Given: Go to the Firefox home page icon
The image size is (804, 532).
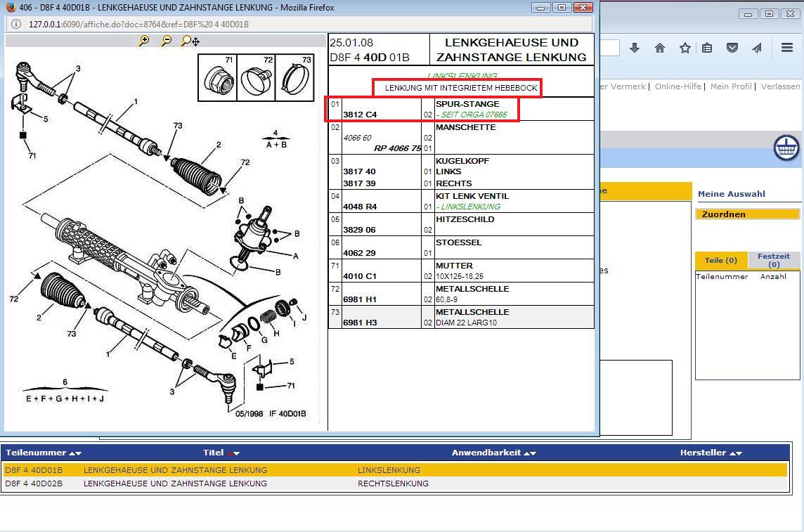Looking at the screenshot, I should click(659, 48).
